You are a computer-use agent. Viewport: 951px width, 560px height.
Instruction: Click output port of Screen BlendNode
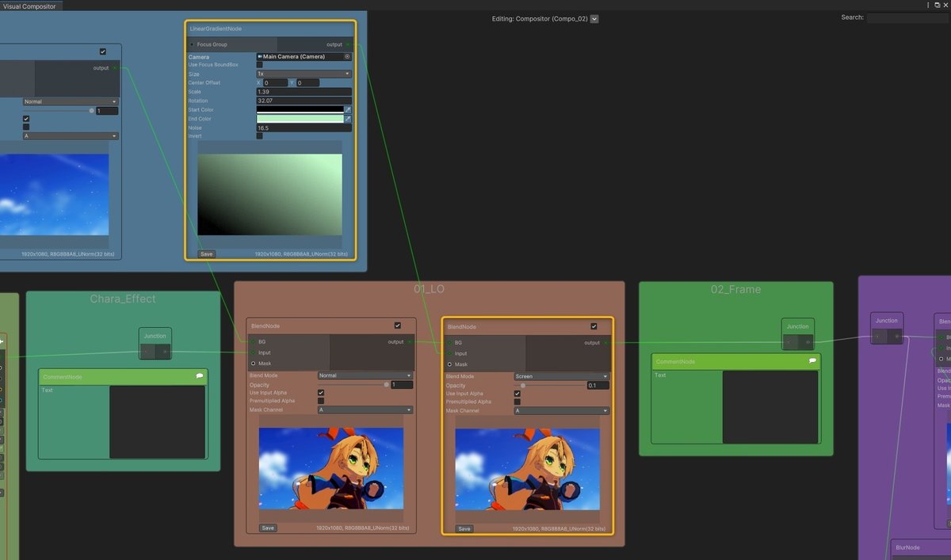[606, 343]
